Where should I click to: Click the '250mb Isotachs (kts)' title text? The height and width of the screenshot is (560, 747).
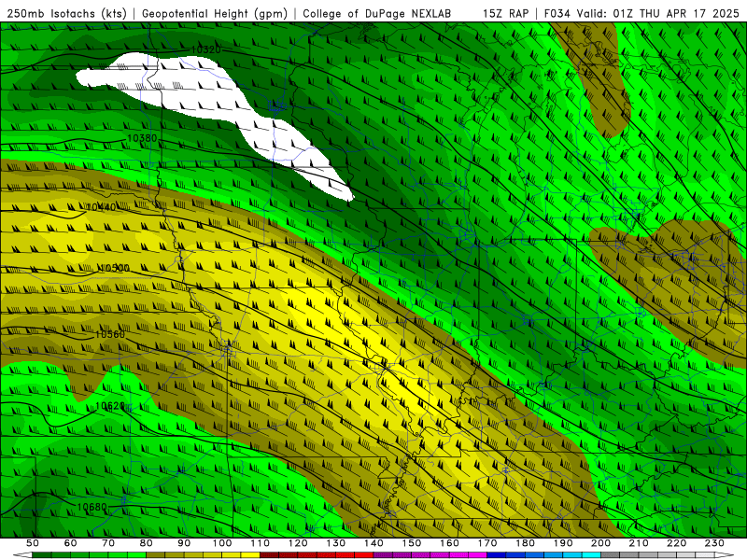pos(66,14)
